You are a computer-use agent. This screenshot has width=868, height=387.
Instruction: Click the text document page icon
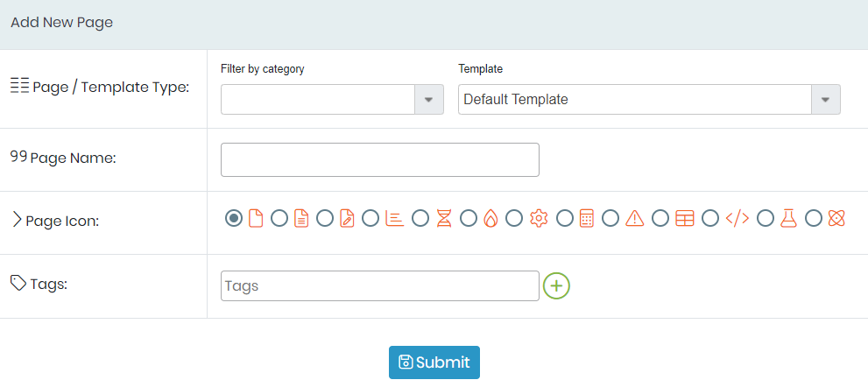pyautogui.click(x=301, y=218)
